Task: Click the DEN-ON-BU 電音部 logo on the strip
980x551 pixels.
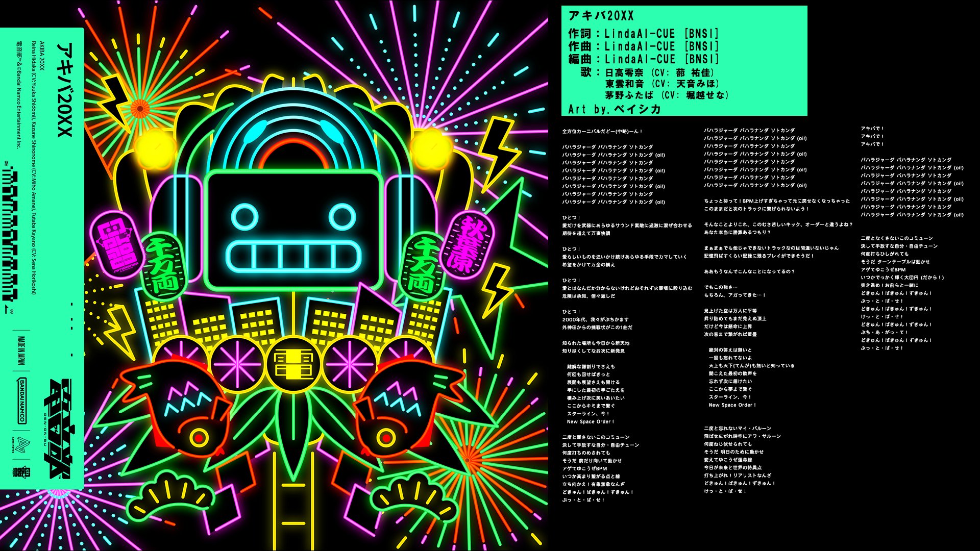Action: (60, 429)
